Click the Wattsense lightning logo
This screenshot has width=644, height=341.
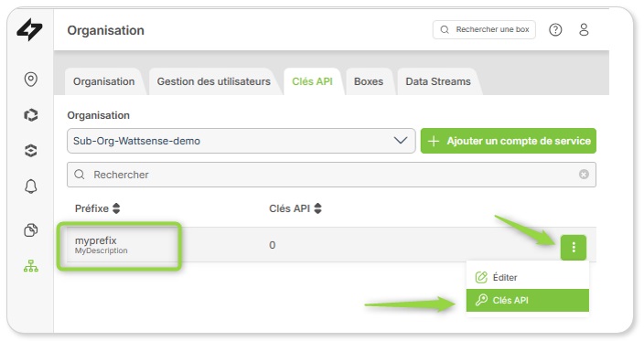29,29
